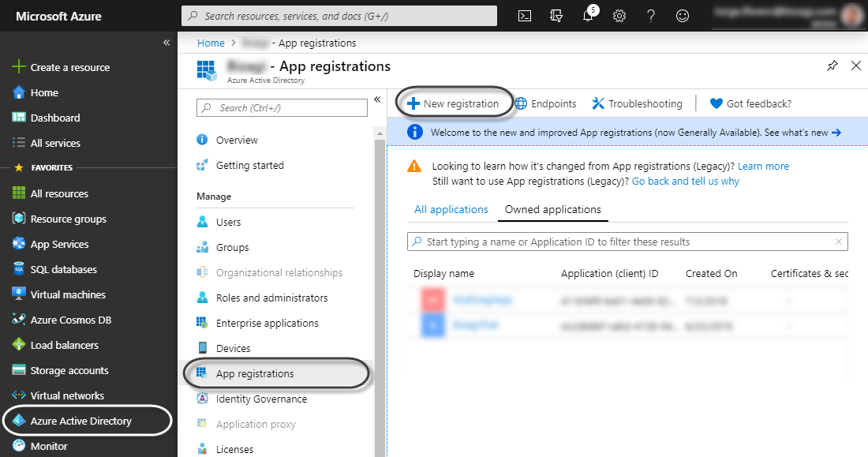Screen dimensions: 868x457
Task: Open Directory and subscription filter icon
Action: (556, 16)
